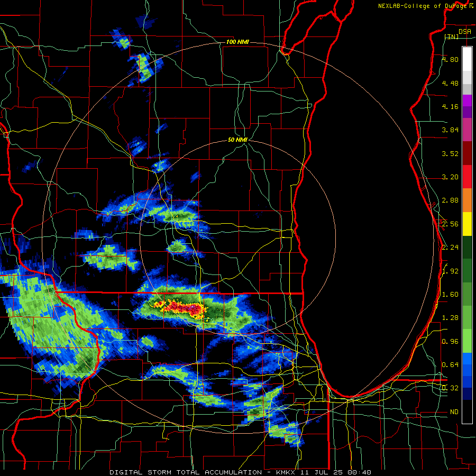Screen dimensions: 476x476
Task: Click the 1.92 legend value
Action: coord(450,271)
